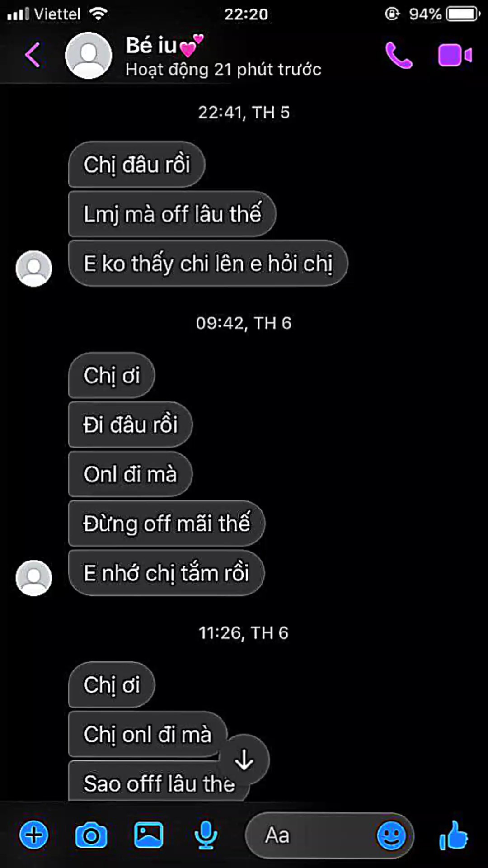Start a voice call with Bé iu
The height and width of the screenshot is (868, 488).
pos(399,55)
